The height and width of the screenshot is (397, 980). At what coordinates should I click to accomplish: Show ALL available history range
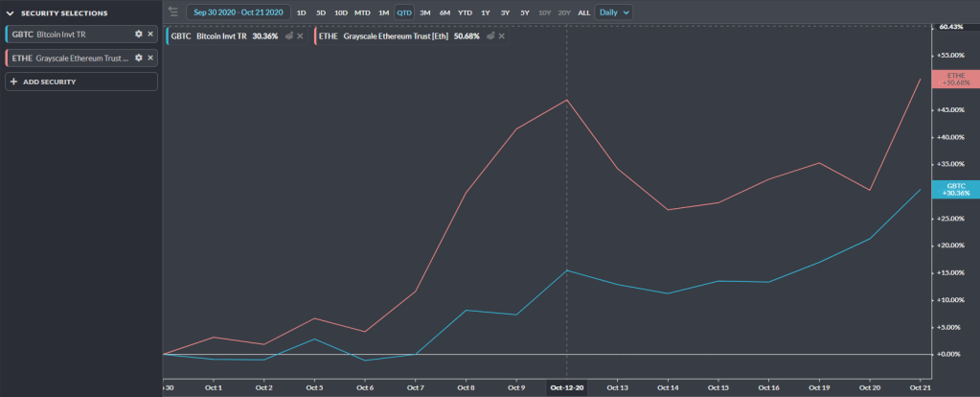pos(584,12)
